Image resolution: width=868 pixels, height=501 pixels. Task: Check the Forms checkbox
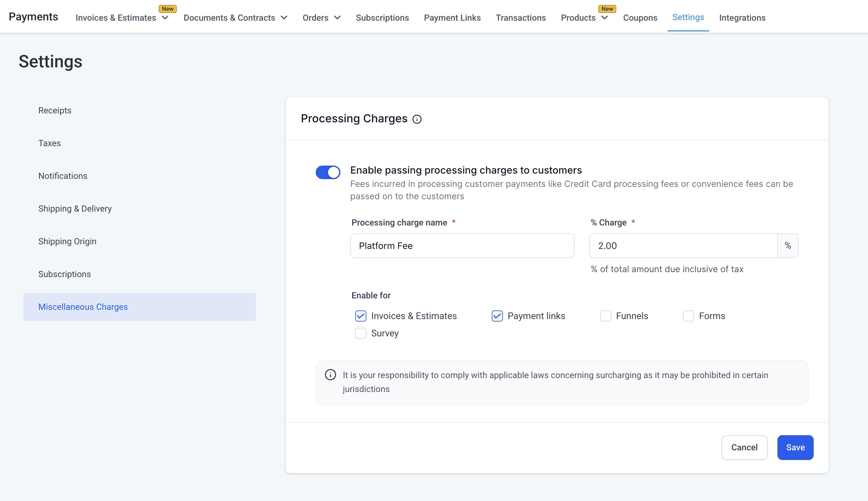click(x=688, y=316)
